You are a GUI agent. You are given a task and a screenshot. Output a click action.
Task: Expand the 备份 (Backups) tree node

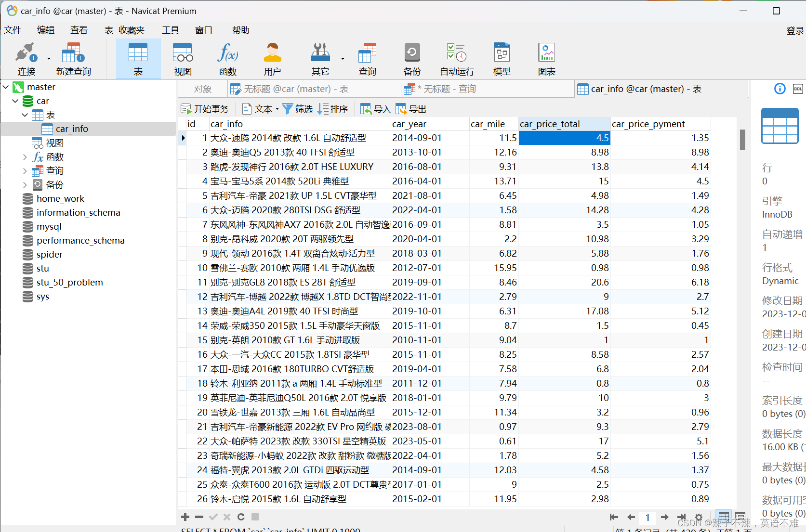tap(25, 185)
